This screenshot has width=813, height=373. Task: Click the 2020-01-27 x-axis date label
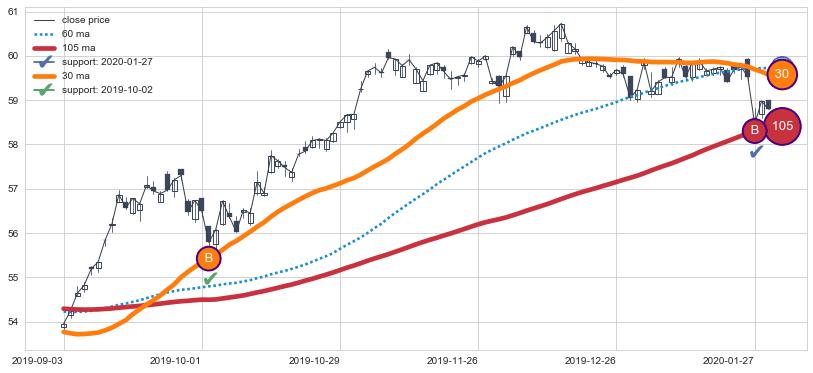tap(755, 360)
